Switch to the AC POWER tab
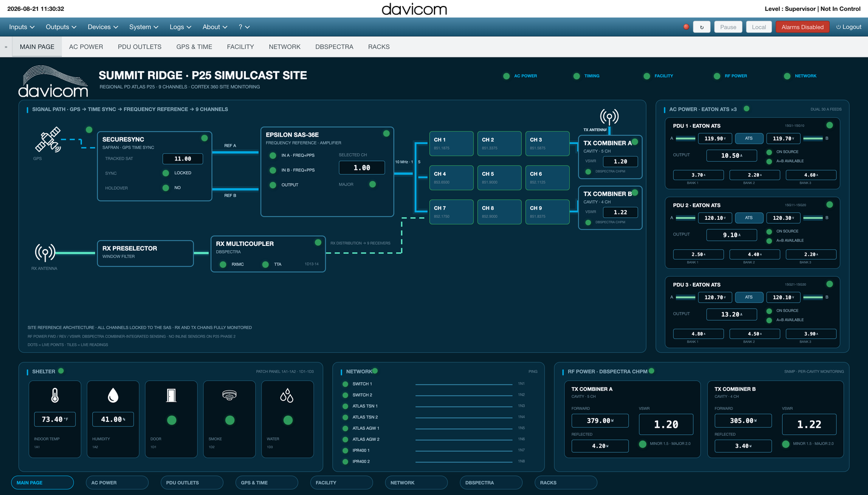The width and height of the screenshot is (868, 495). click(x=86, y=47)
